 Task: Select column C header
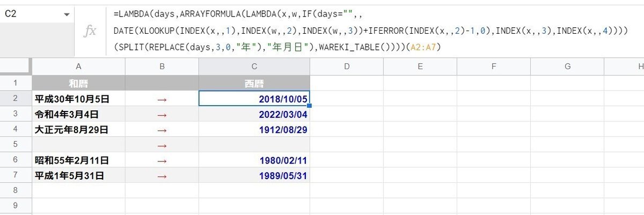(254, 66)
